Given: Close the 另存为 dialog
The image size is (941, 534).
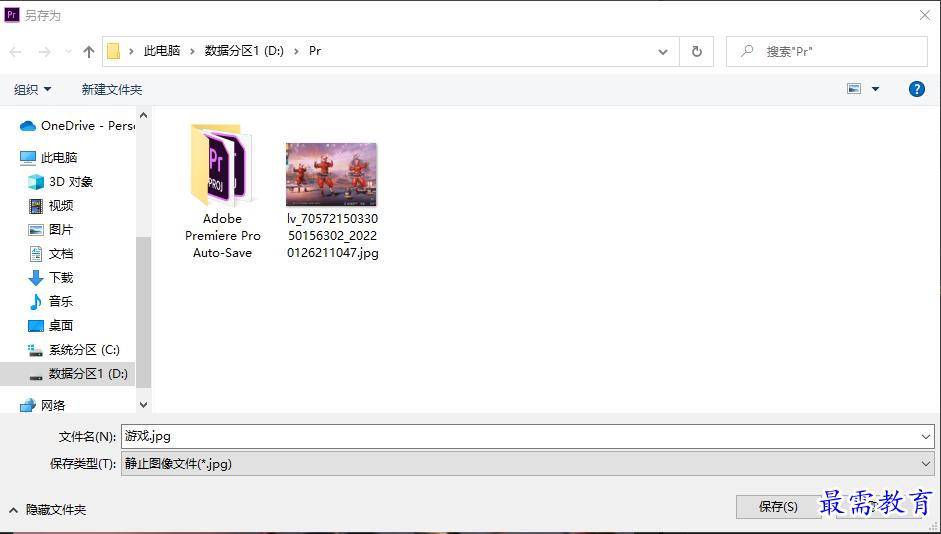Looking at the screenshot, I should pos(925,15).
